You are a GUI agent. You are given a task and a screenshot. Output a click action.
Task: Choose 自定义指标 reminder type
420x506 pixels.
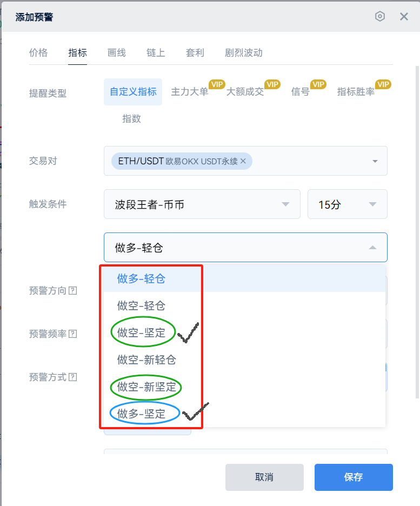[x=133, y=92]
